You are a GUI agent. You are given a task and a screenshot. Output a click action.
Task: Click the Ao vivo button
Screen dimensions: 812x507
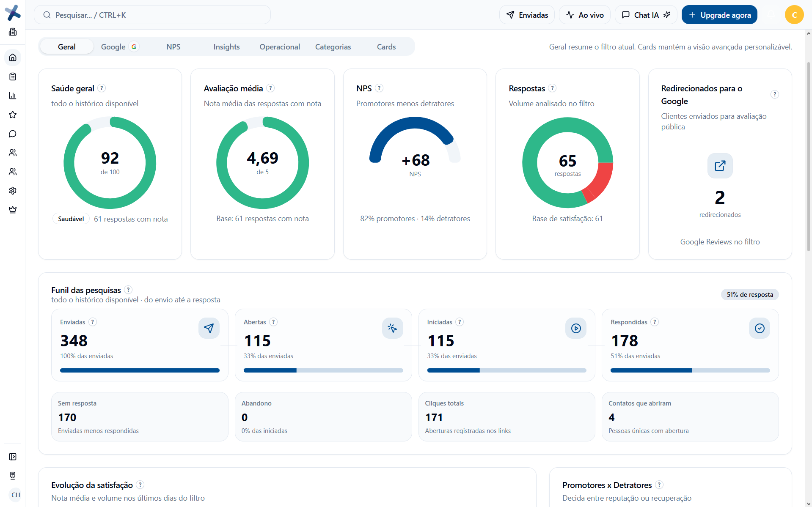[x=584, y=15]
